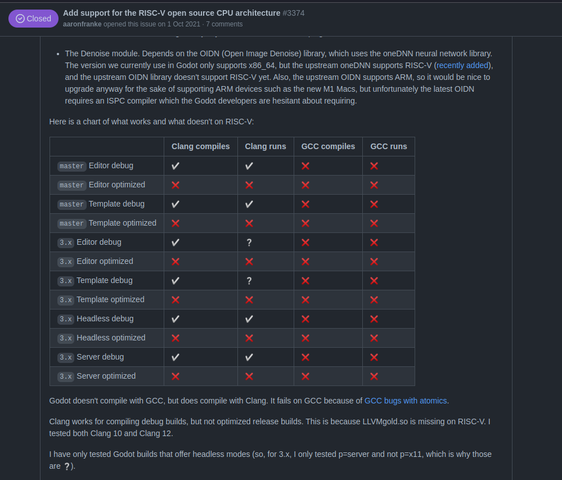Screen dimensions: 562x480
Task: Click the purple Closed status badge
Action: 33,19
